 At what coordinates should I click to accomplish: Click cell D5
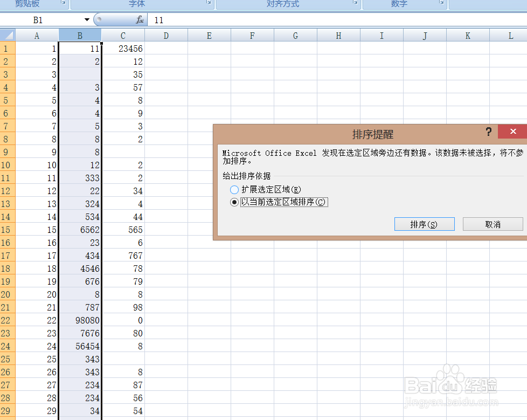(x=165, y=100)
